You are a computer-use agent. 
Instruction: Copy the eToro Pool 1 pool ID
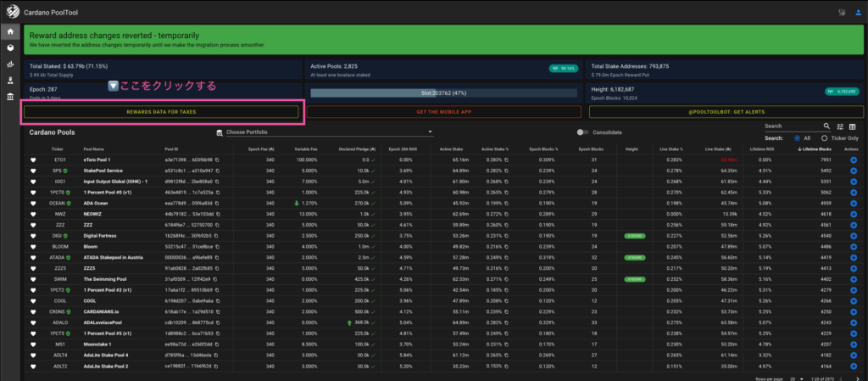click(218, 160)
